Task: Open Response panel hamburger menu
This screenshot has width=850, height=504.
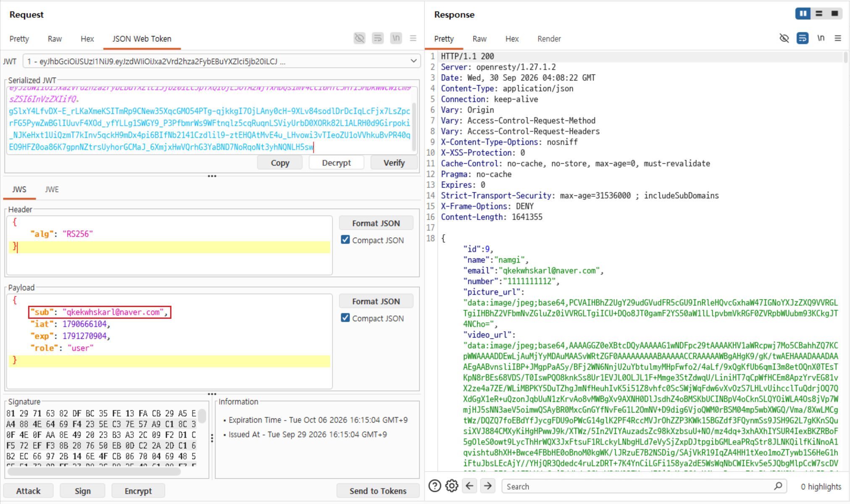Action: (x=838, y=38)
